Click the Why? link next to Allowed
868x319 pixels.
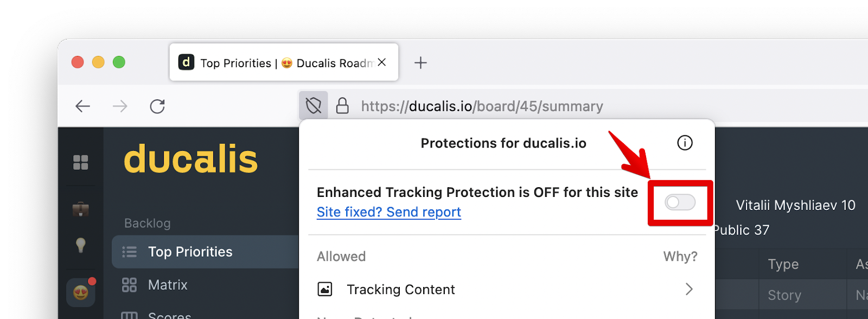coord(680,256)
